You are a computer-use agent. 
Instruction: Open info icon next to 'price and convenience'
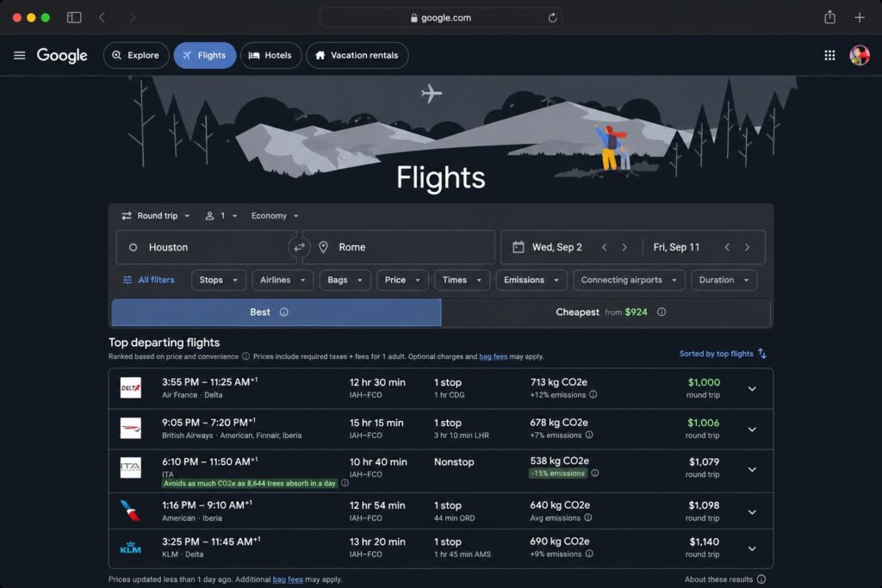coord(245,356)
